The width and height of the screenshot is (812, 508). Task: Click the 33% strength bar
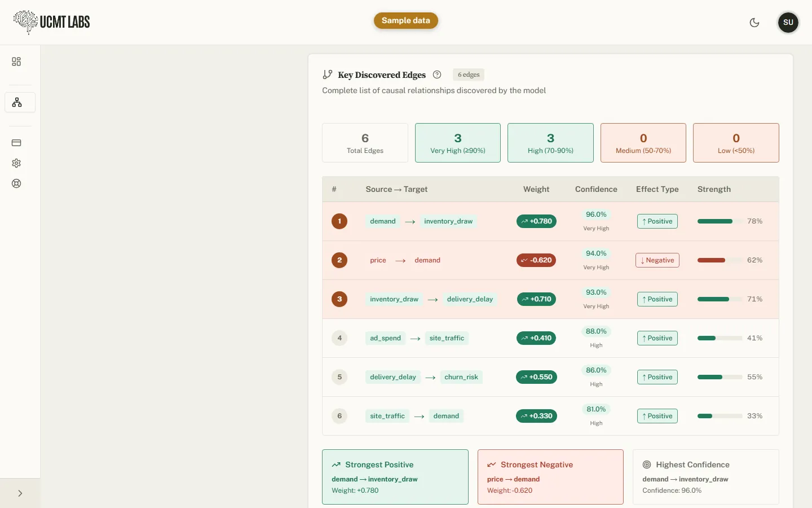point(720,416)
